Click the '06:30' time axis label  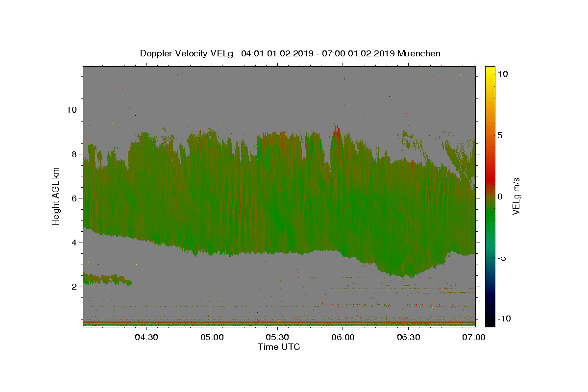pyautogui.click(x=409, y=337)
